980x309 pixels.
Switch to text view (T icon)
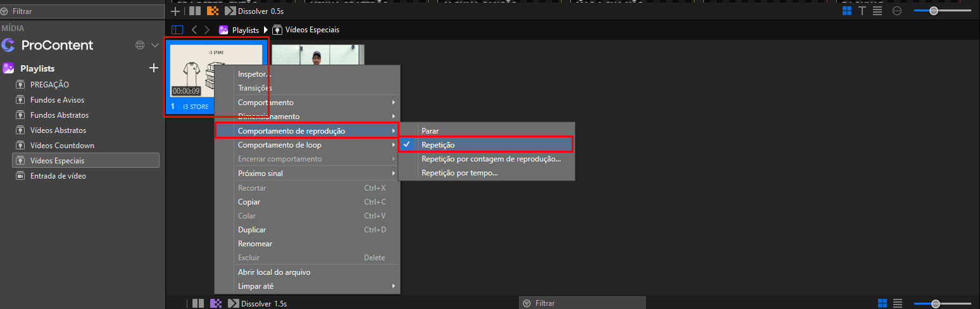coord(862,11)
